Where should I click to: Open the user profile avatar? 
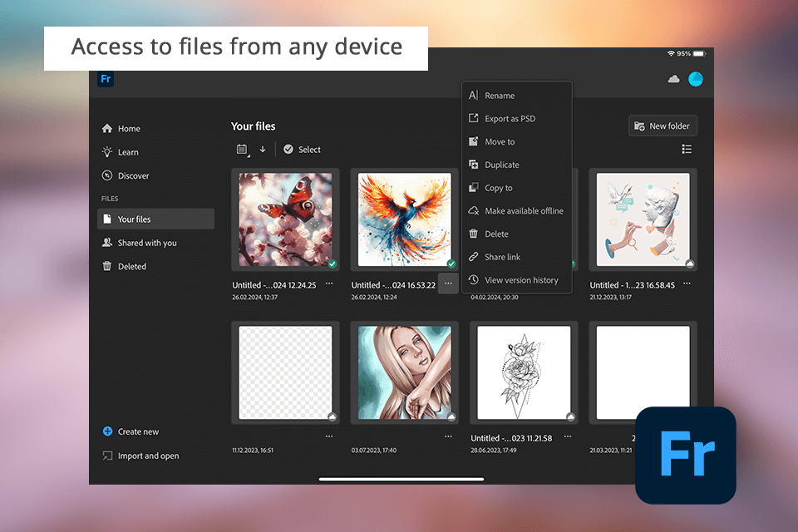point(695,79)
